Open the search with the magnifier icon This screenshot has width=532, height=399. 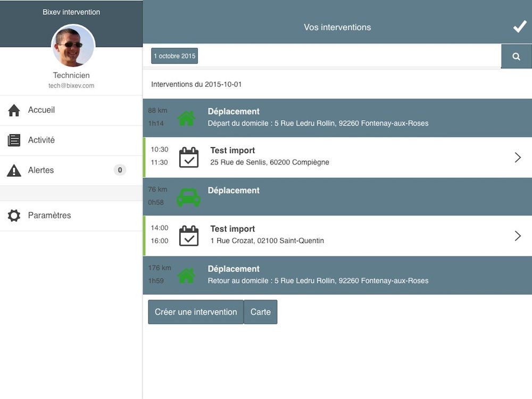point(517,56)
